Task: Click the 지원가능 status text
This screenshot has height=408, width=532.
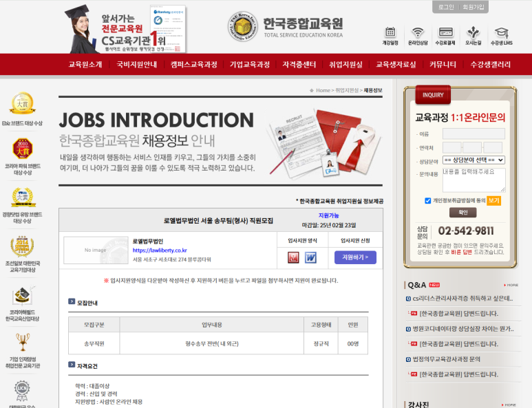Action: pos(329,215)
